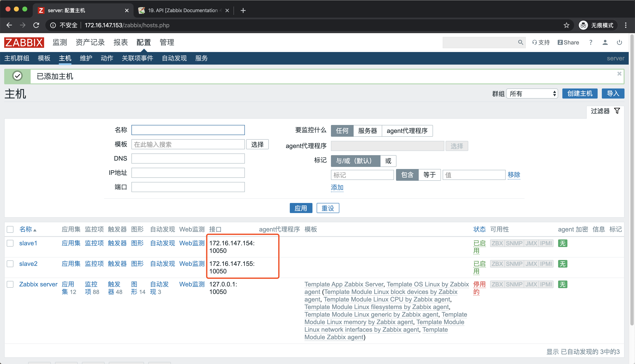Reload the page in browser
Image resolution: width=635 pixels, height=364 pixels.
tap(36, 25)
